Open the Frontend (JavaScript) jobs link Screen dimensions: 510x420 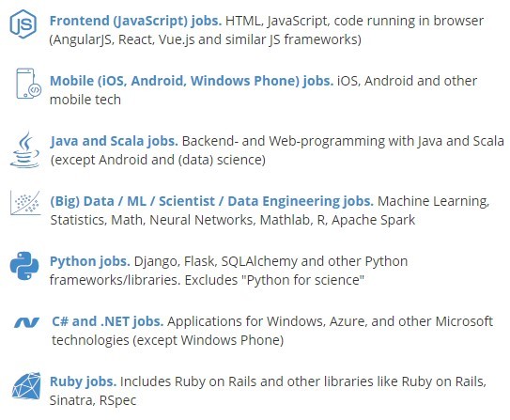tap(135, 21)
